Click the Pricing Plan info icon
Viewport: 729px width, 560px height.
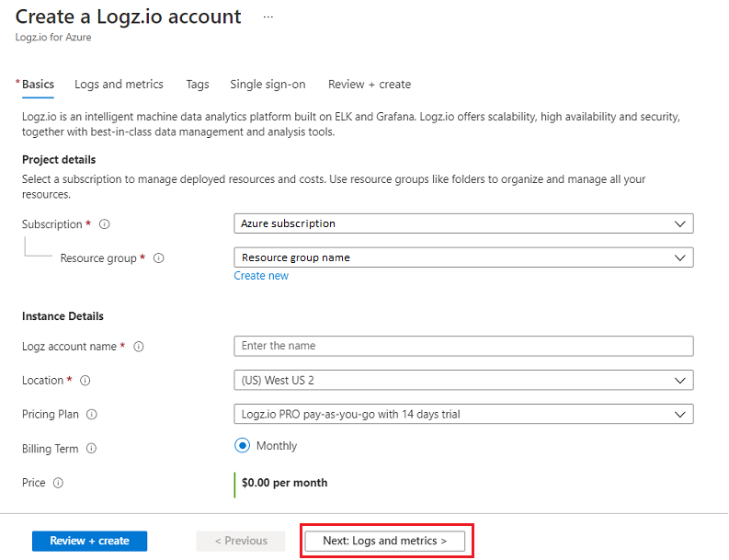click(x=92, y=415)
